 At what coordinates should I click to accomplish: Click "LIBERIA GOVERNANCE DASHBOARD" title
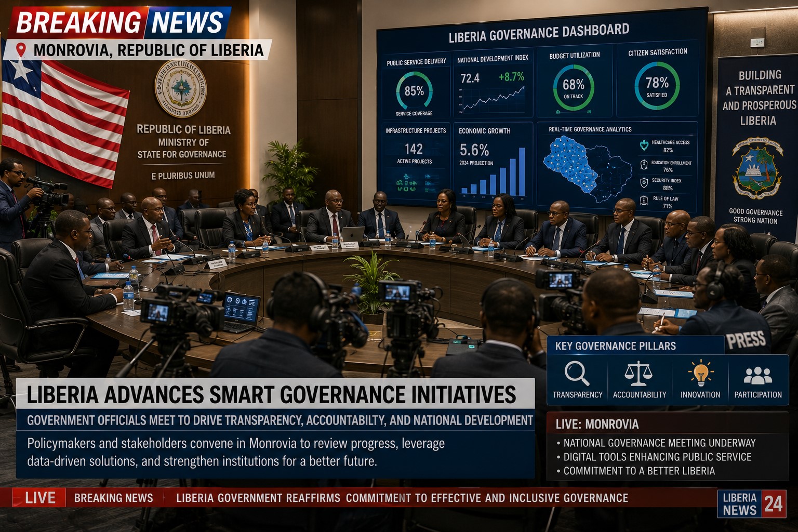539,33
